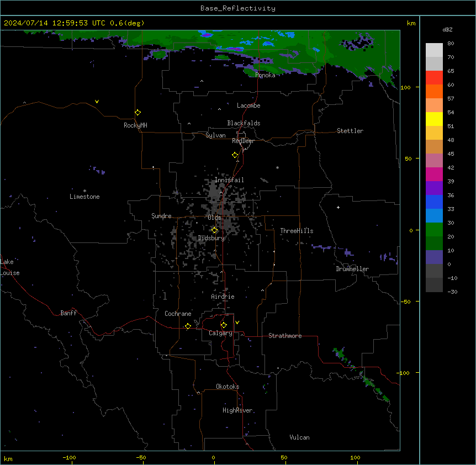Viewport: 476px width, 465px height.
Task: Click the yellow diamond marker above the Calgary label
Action: pyautogui.click(x=224, y=325)
